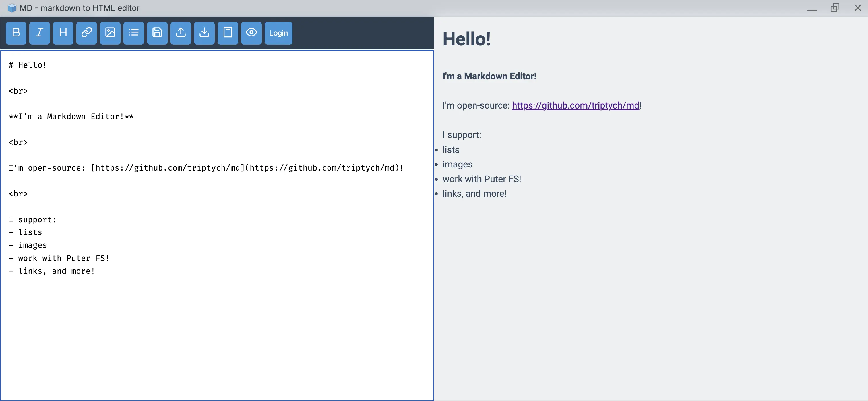Click the 'I'm open-source:' line in the editor
This screenshot has width=868, height=401.
[x=206, y=168]
